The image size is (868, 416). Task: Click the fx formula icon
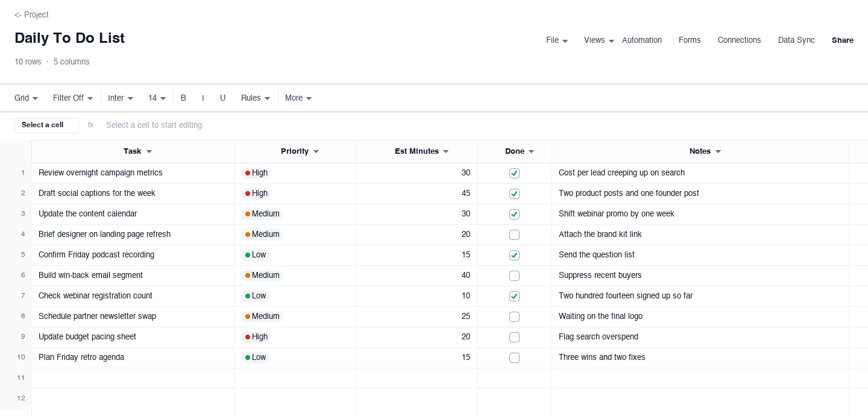(x=90, y=125)
